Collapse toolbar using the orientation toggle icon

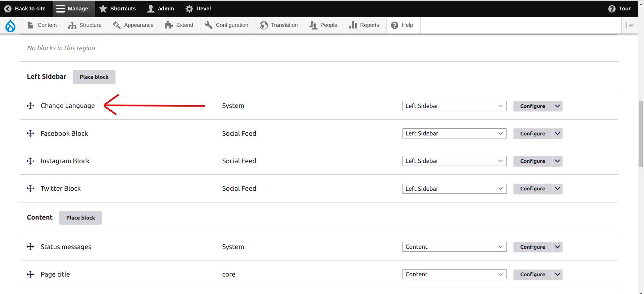630,25
